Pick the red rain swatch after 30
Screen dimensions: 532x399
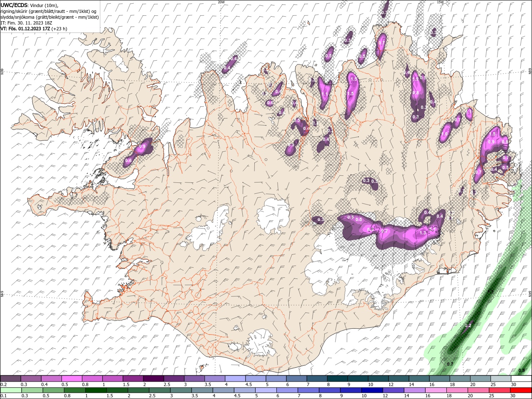(521, 390)
